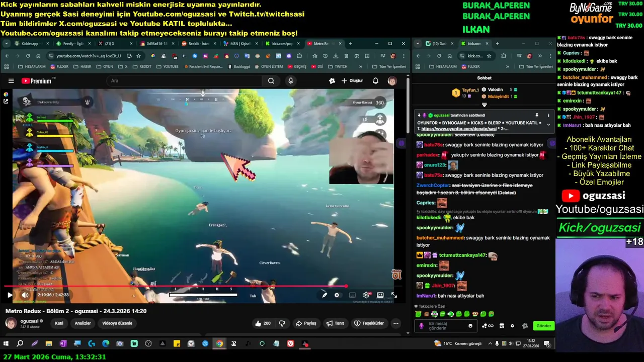Enter fullscreen on the video player

(x=394, y=295)
